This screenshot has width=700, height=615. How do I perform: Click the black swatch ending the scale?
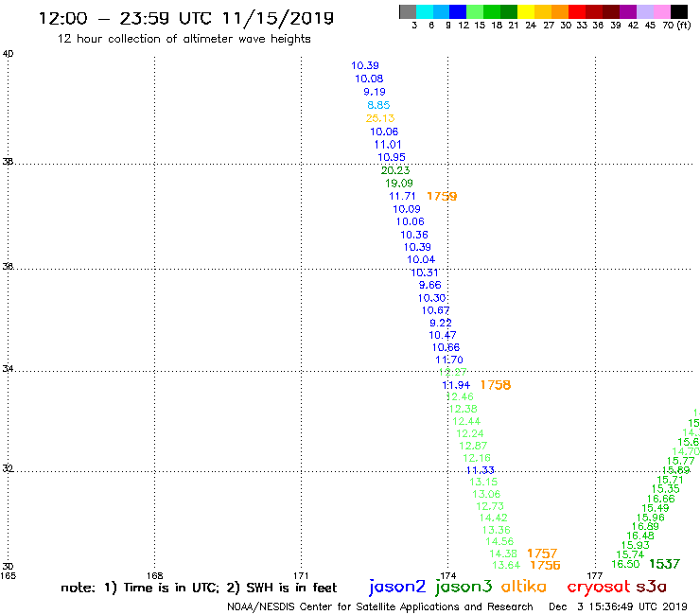(678, 11)
